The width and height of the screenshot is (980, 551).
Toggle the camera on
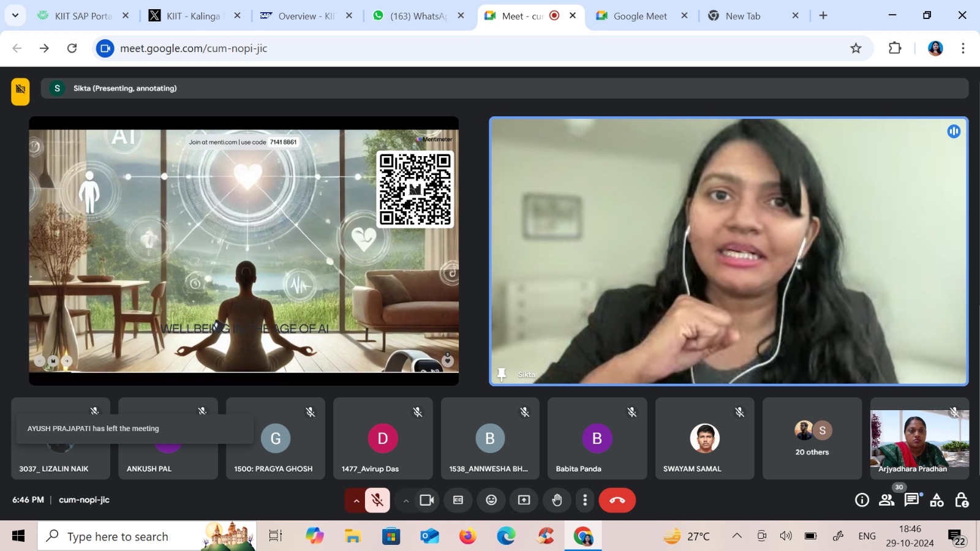click(426, 500)
